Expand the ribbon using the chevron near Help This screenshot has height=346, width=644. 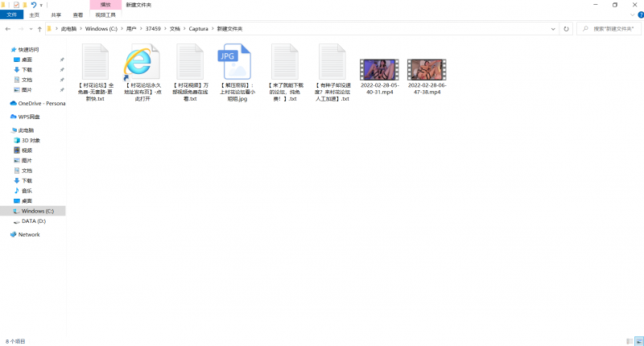coord(630,14)
